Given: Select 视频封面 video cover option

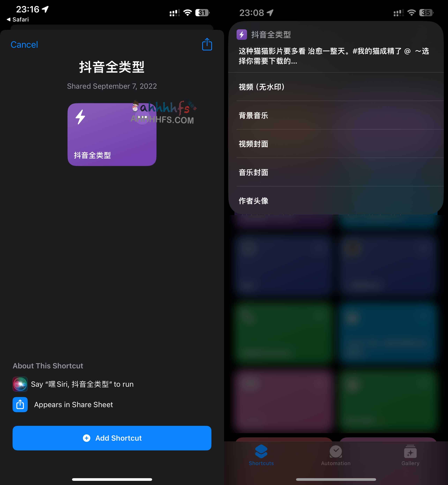Looking at the screenshot, I should 336,144.
